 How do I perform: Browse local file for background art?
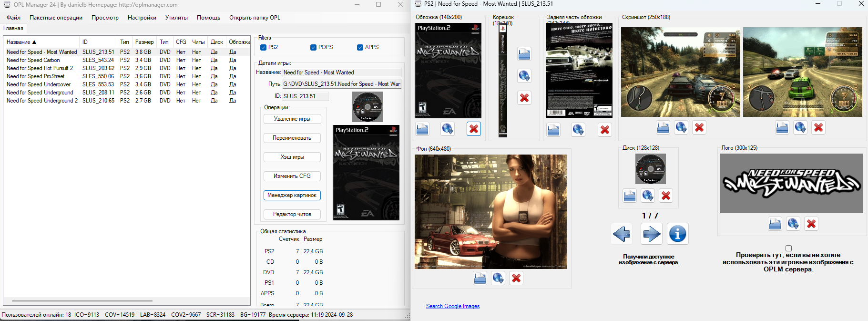[x=480, y=278]
